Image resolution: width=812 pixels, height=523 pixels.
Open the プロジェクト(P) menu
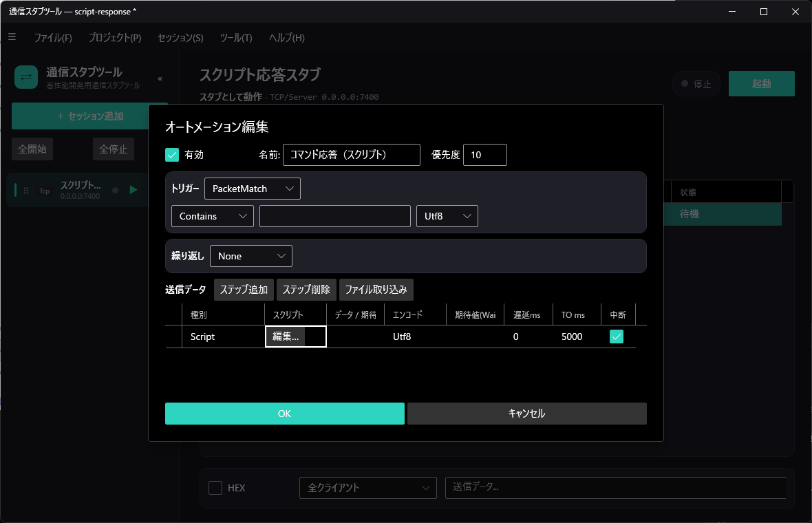click(x=114, y=37)
